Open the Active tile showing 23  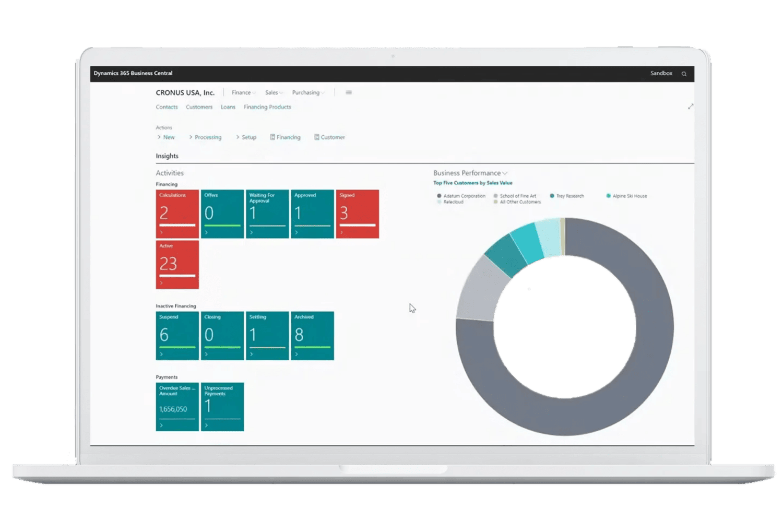click(x=177, y=265)
